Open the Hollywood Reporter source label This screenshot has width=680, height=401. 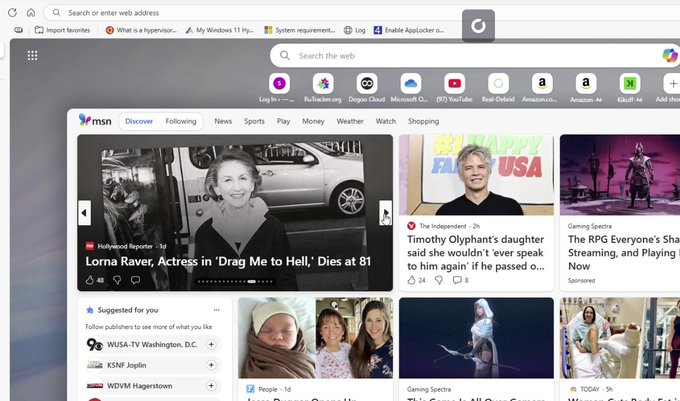click(125, 246)
